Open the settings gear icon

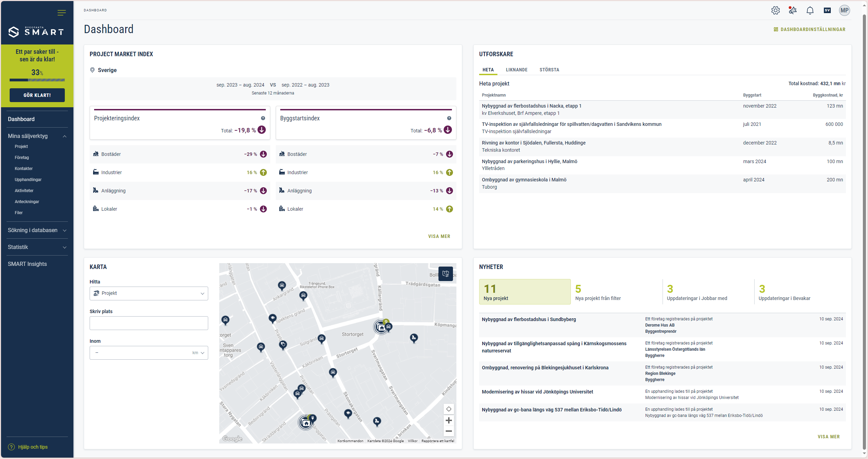click(x=775, y=10)
